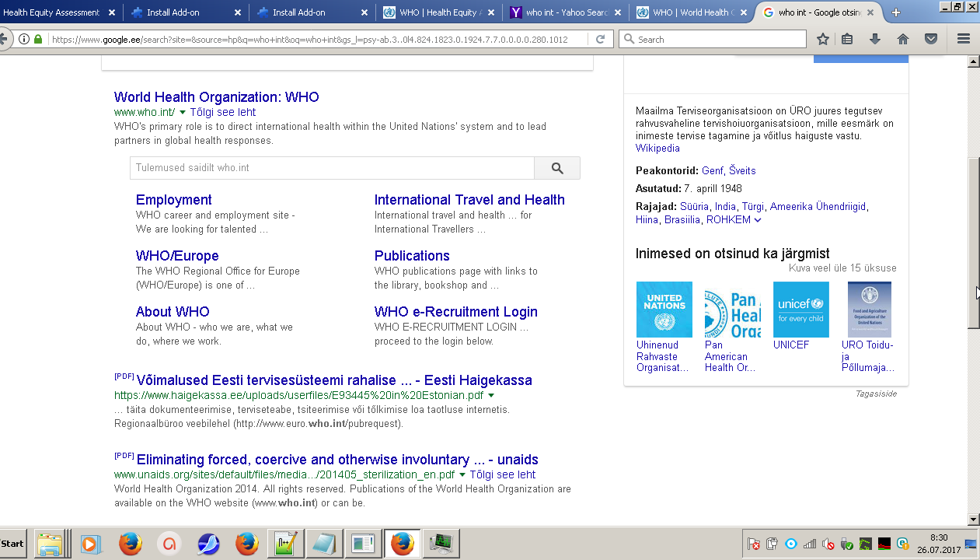Open Eliminating forced, coercive unaids result
This screenshot has width=980, height=560.
(x=337, y=460)
